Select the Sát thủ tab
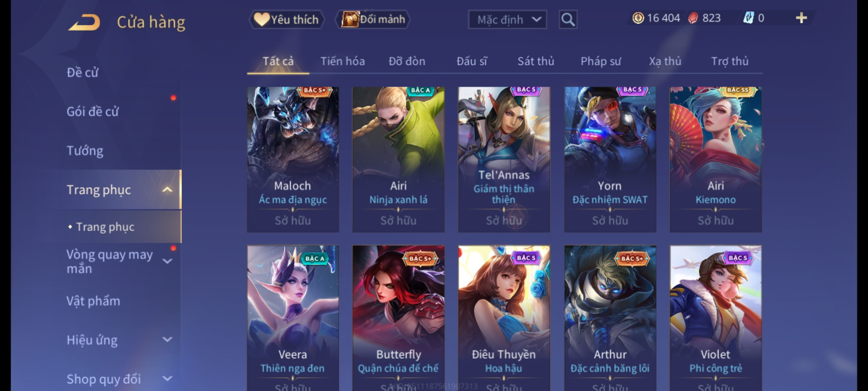 click(536, 61)
